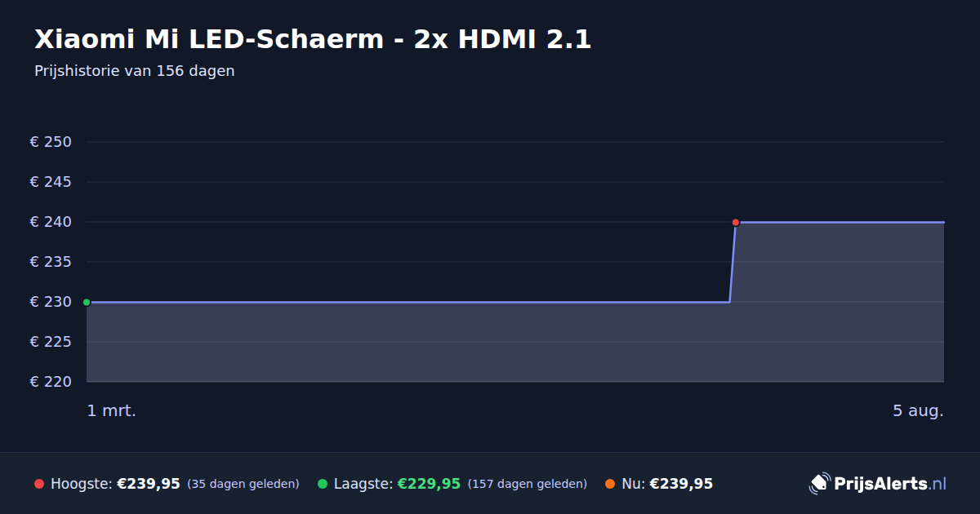Image resolution: width=980 pixels, height=514 pixels.
Task: Click the 5 aug. end date label
Action: click(x=918, y=410)
